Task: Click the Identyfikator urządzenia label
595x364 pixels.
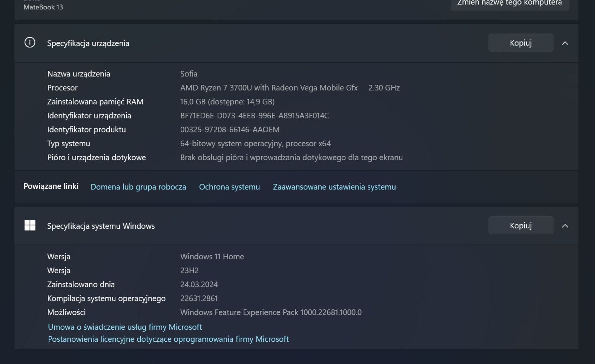Action: point(89,116)
